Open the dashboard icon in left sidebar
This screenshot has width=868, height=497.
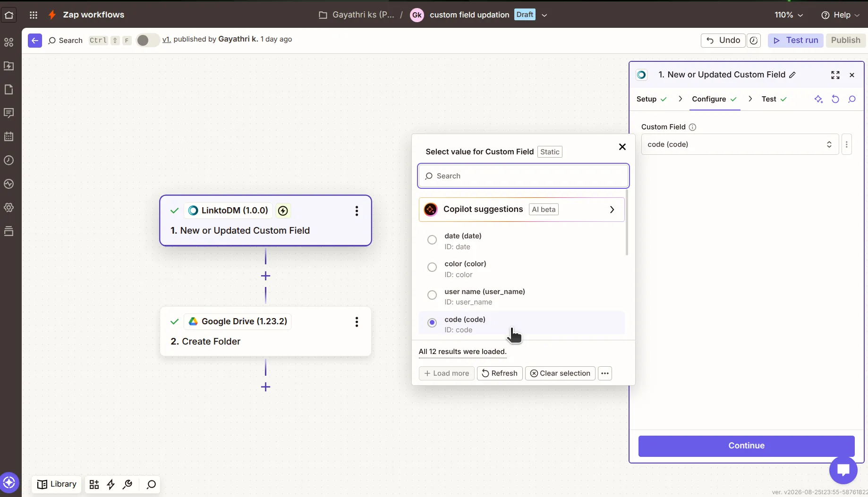coord(9,42)
